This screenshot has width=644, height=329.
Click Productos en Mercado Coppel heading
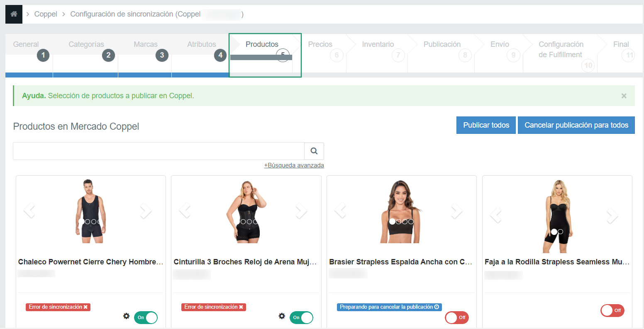(x=76, y=126)
